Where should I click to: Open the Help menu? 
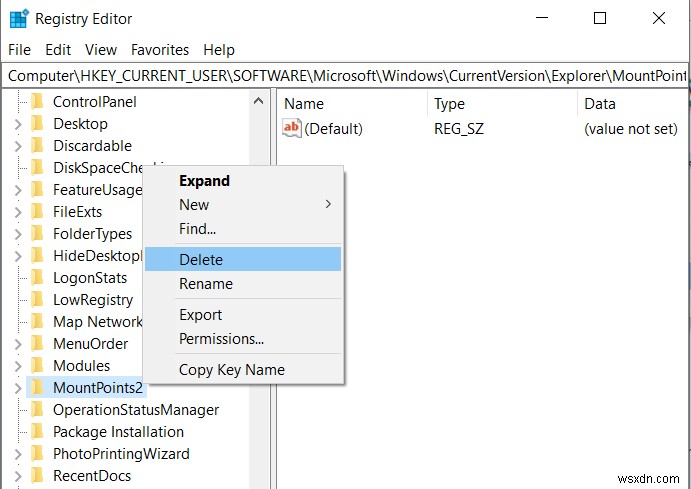pos(219,50)
